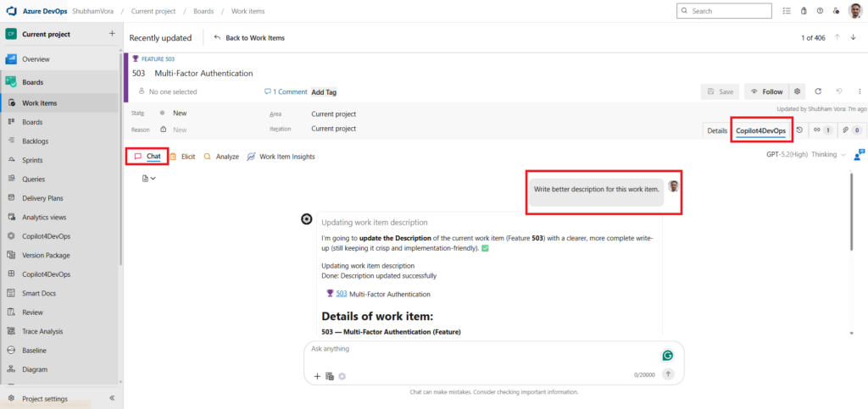Open the History tab icon
This screenshot has height=409, width=868.
click(799, 130)
